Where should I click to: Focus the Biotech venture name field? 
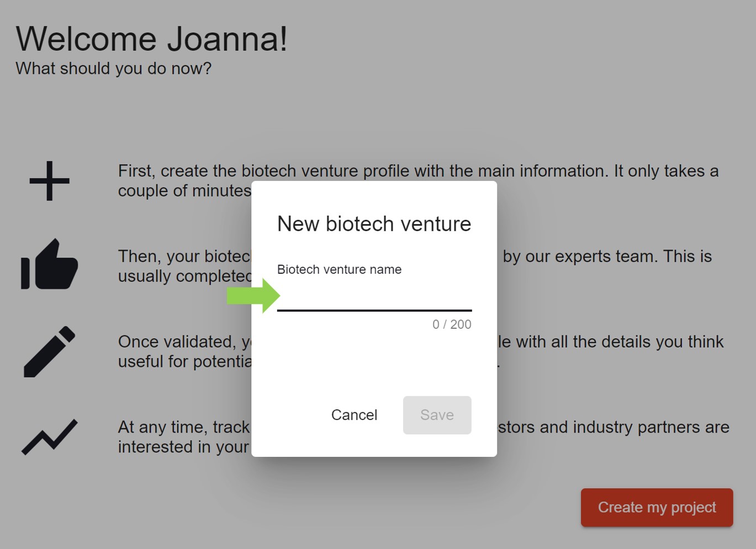374,298
